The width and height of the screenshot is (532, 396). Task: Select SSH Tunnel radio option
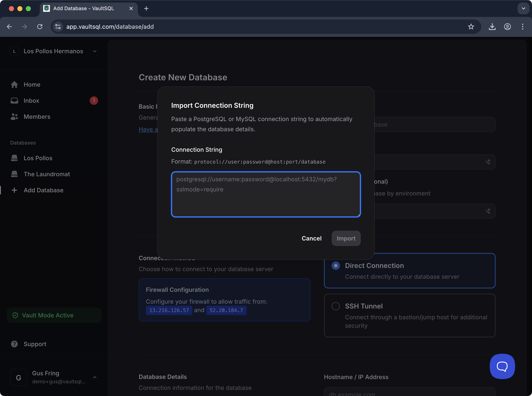[x=336, y=306]
